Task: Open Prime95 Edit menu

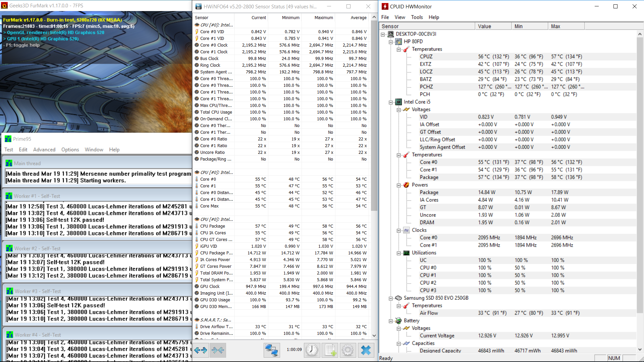Action: click(x=23, y=149)
